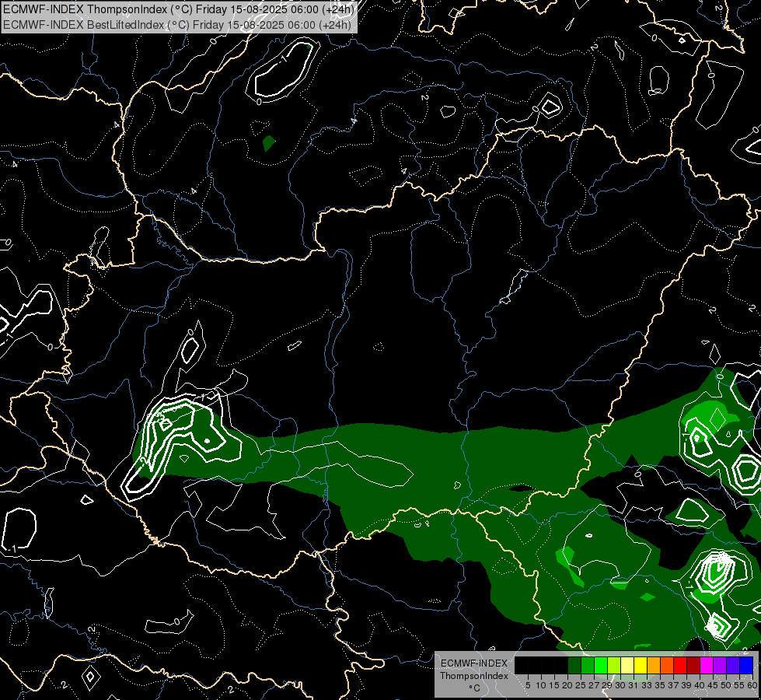This screenshot has height=700, width=761.
Task: Select the magenta 40-45 legend swatch
Action: point(707,665)
